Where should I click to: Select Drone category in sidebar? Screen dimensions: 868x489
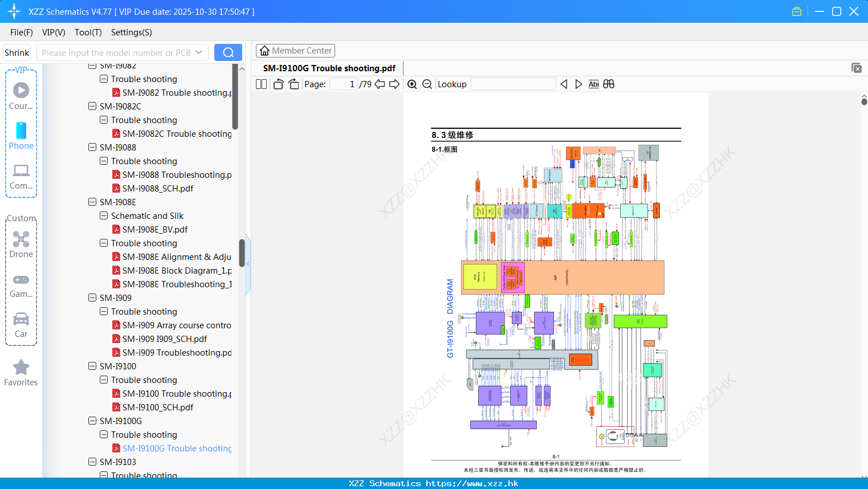(x=21, y=244)
